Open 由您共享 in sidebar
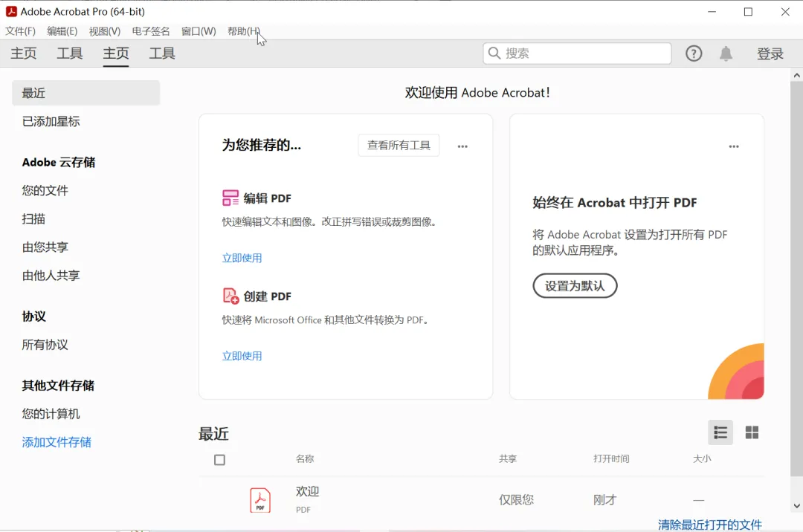This screenshot has height=532, width=803. [x=45, y=247]
